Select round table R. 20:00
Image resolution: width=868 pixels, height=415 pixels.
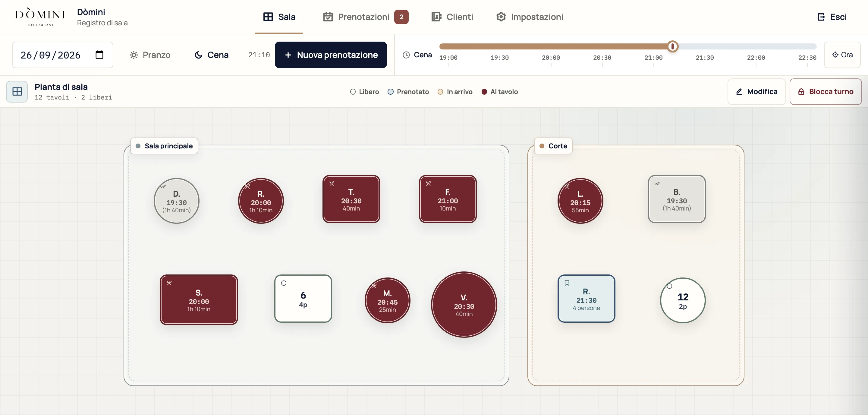coord(261,201)
